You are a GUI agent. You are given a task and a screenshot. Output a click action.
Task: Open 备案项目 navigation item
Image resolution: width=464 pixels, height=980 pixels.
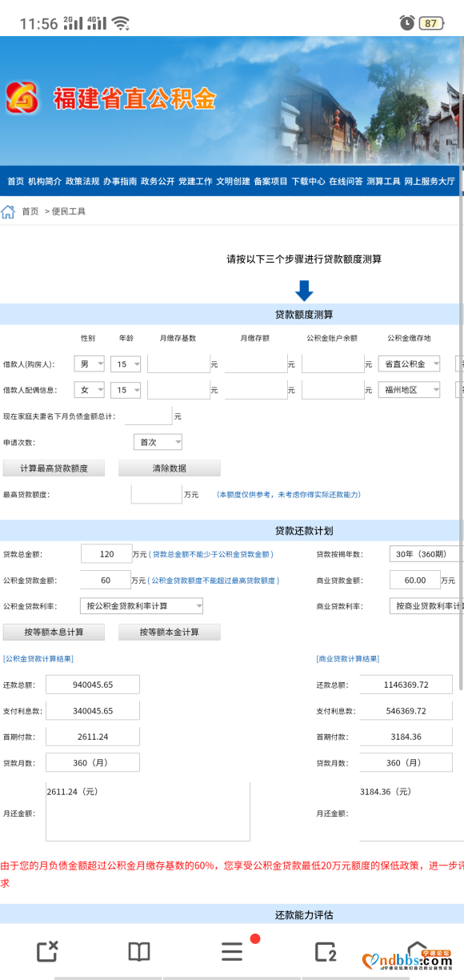point(270,182)
